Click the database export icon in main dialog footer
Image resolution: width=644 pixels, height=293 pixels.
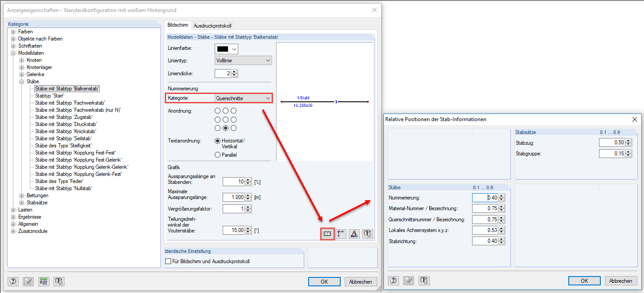click(x=59, y=281)
